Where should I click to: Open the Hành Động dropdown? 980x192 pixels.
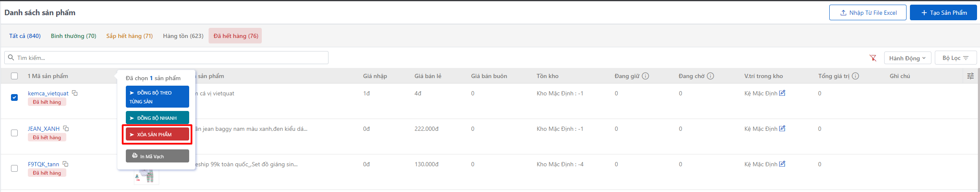(x=907, y=58)
